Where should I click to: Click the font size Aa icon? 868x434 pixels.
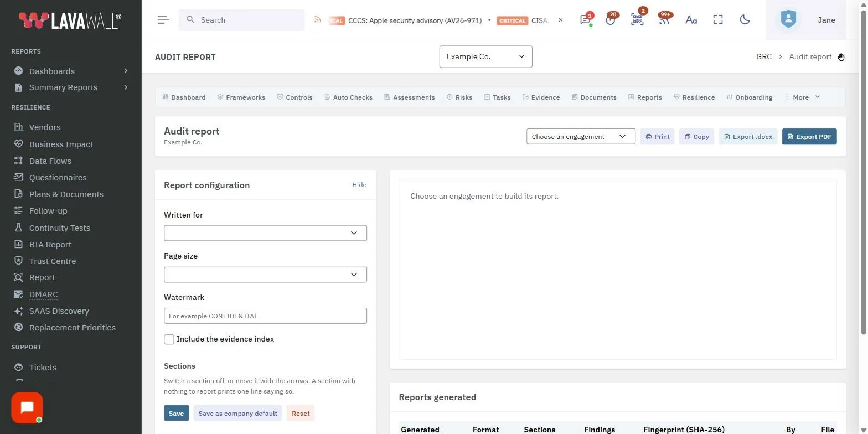[691, 20]
